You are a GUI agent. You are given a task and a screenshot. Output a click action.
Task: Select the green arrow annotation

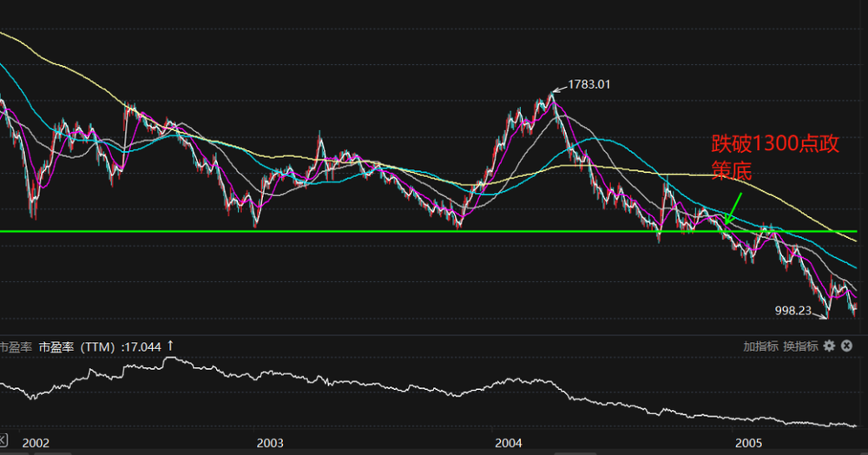(733, 206)
